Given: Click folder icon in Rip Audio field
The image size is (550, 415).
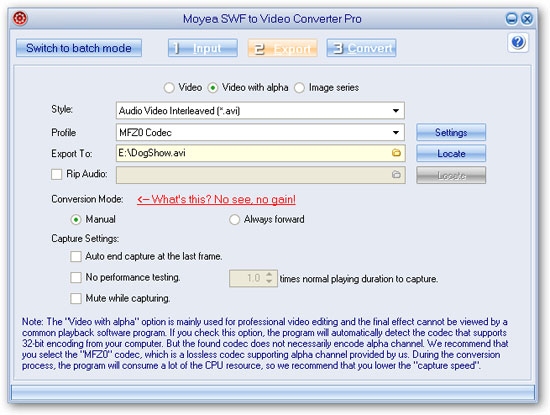Looking at the screenshot, I should pyautogui.click(x=396, y=174).
